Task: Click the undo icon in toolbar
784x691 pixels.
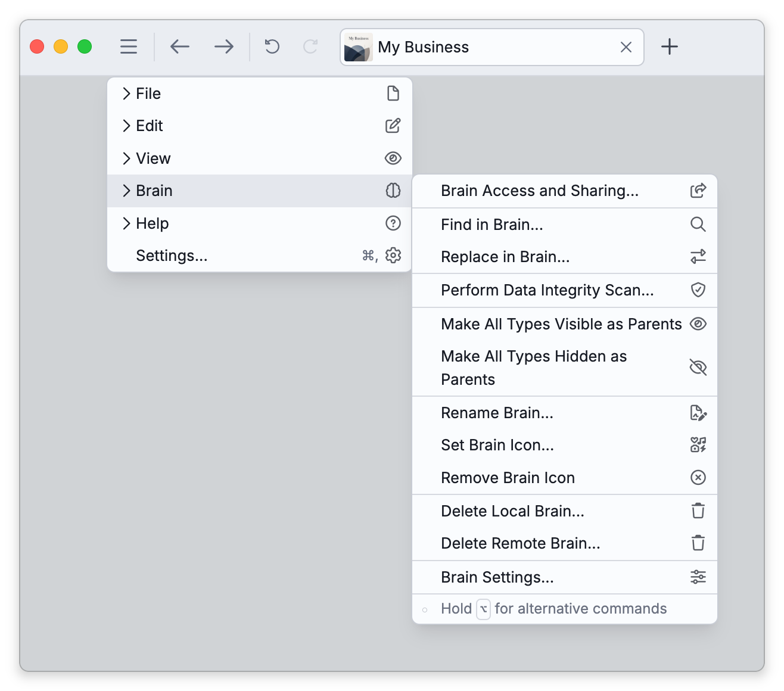Action: click(x=272, y=46)
